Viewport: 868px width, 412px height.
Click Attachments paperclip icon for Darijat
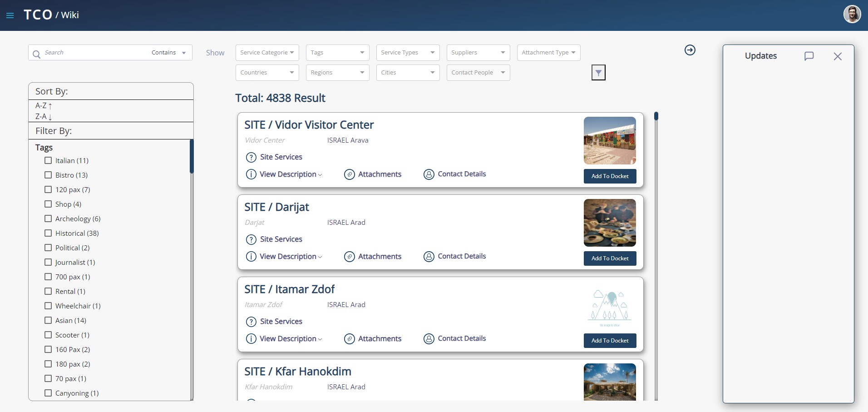point(350,257)
